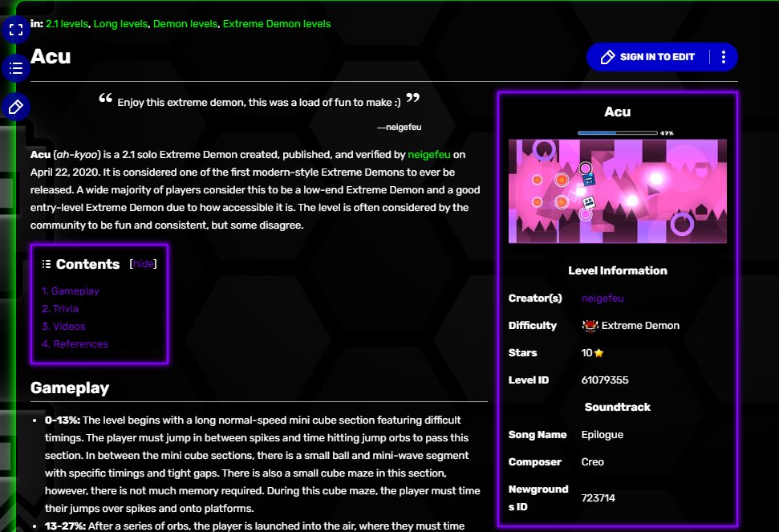Click the Sign In To Edit button
779x532 pixels.
648,57
